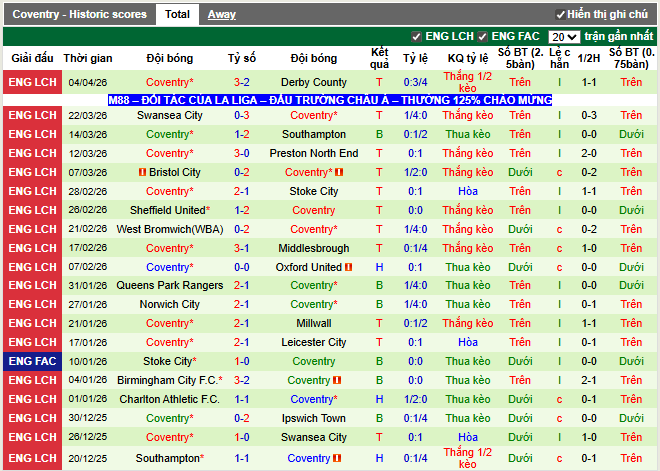Click ENG LCH badge in the 20/12/25 row
Viewport: 660px width, 471px height.
[32, 458]
